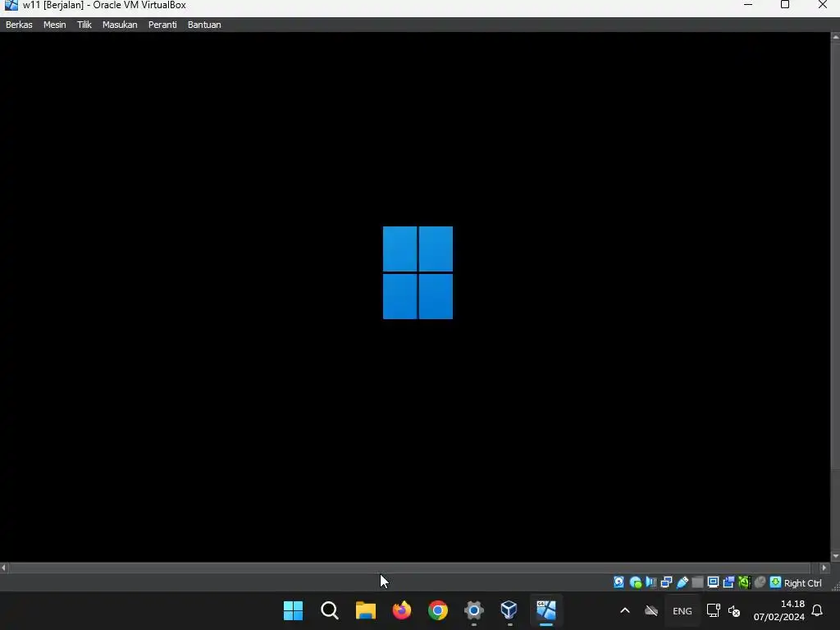Launch Firefox from the taskbar
Viewport: 840px width, 630px height.
(402, 610)
